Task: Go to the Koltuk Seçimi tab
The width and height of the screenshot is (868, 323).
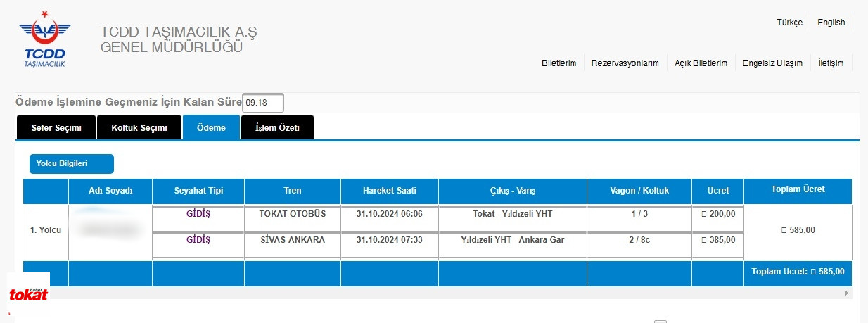Action: [x=139, y=128]
